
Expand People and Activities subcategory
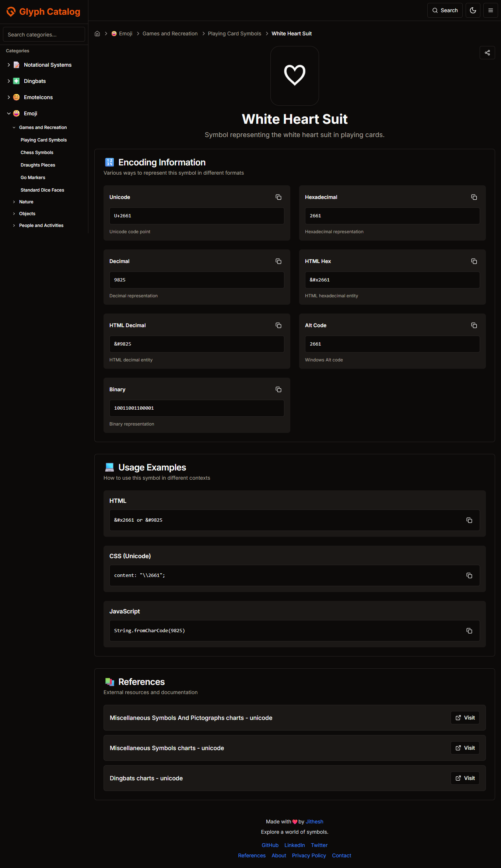pos(14,225)
